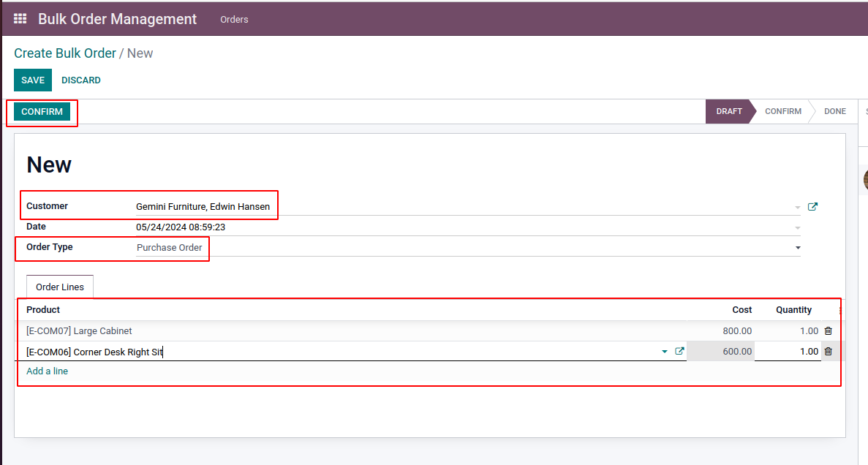Click the New record title heading
Viewport: 868px width, 465px height.
click(x=49, y=165)
